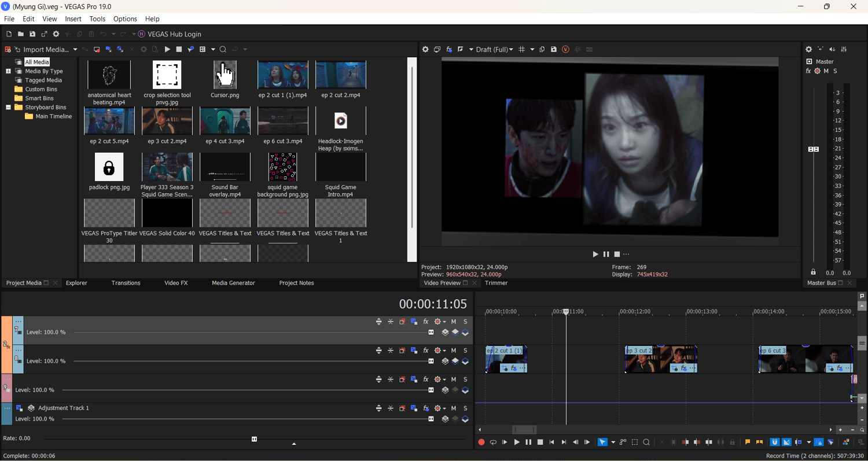
Task: Start capture video in Project Media toolbar
Action: coord(97,50)
